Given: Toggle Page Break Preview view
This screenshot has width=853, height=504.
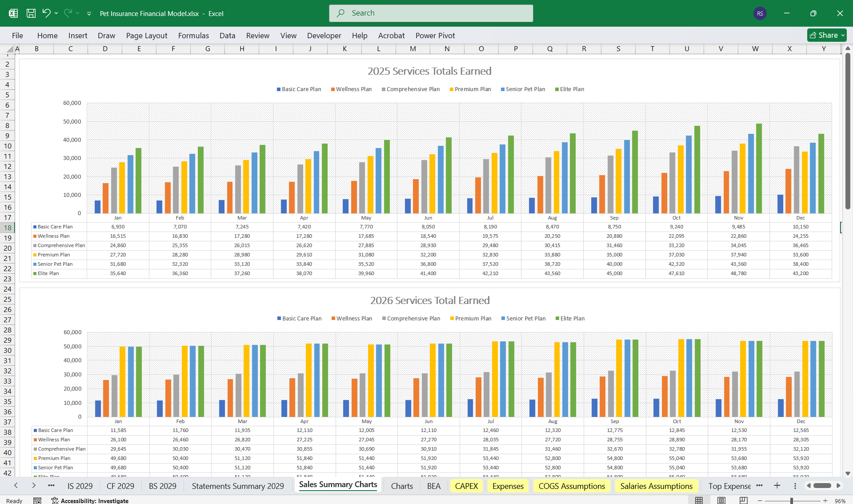Looking at the screenshot, I should point(743,500).
